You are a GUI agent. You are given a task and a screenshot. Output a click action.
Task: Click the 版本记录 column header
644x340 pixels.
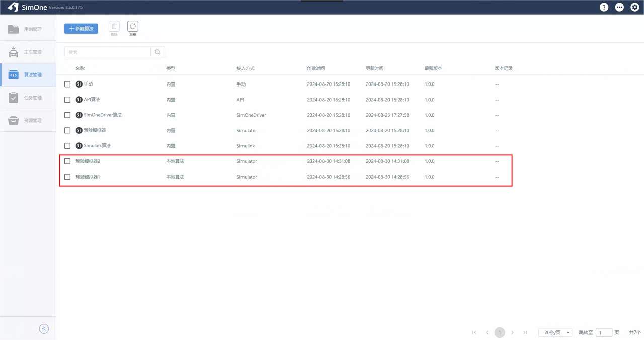pyautogui.click(x=504, y=68)
